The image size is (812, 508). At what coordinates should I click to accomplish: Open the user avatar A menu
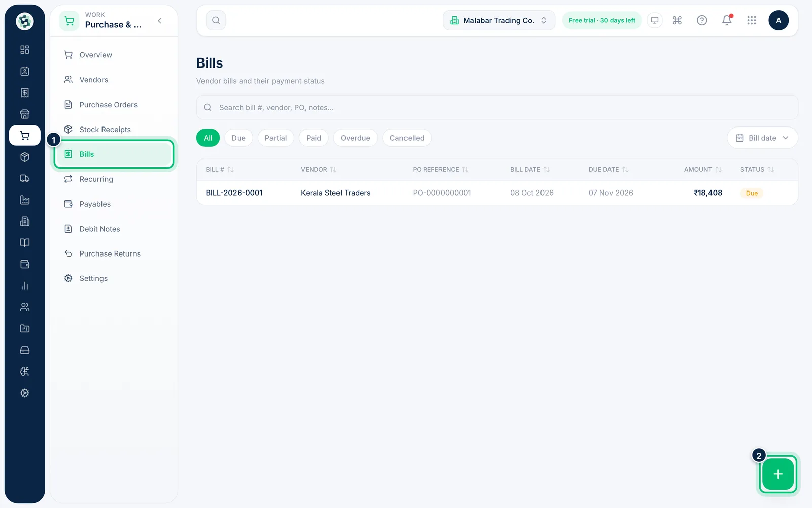[779, 20]
